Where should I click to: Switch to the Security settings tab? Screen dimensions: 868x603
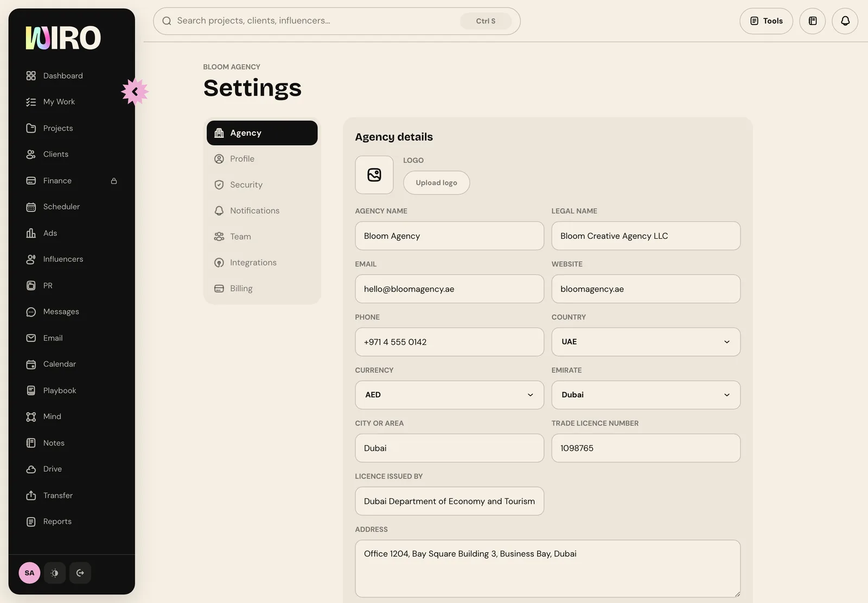(x=262, y=185)
